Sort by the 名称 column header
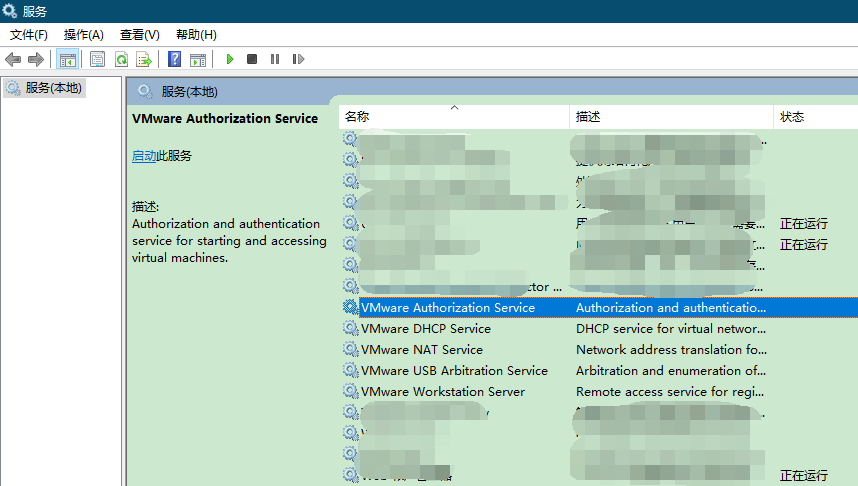Image resolution: width=858 pixels, height=486 pixels. [454, 117]
